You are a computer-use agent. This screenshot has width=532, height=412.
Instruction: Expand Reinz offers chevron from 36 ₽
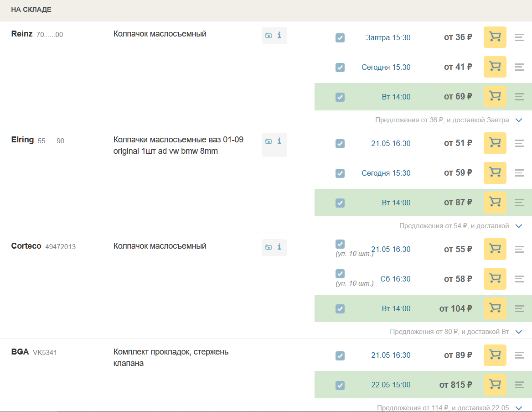tap(519, 120)
